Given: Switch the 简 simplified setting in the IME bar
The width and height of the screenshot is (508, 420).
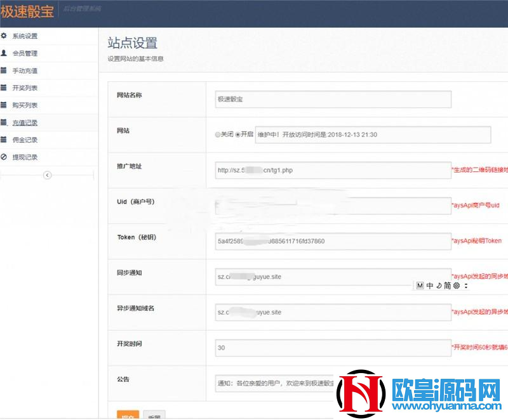Looking at the screenshot, I should [x=448, y=285].
